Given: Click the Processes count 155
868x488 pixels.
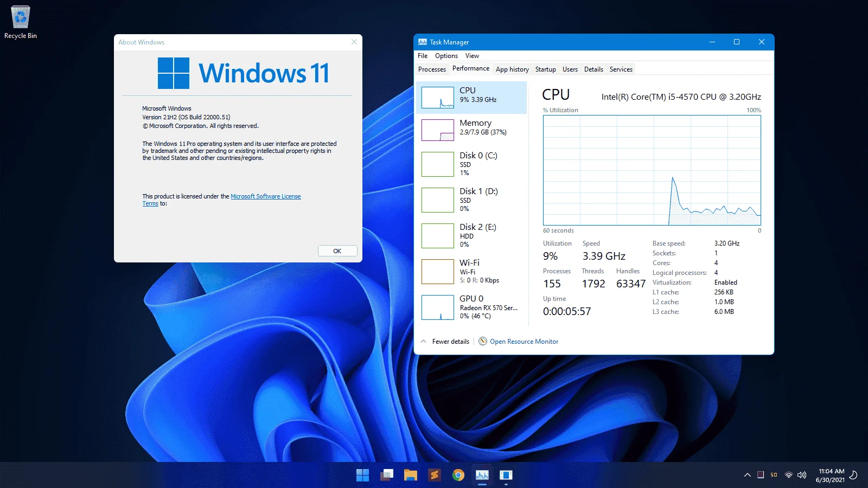Looking at the screenshot, I should click(552, 284).
